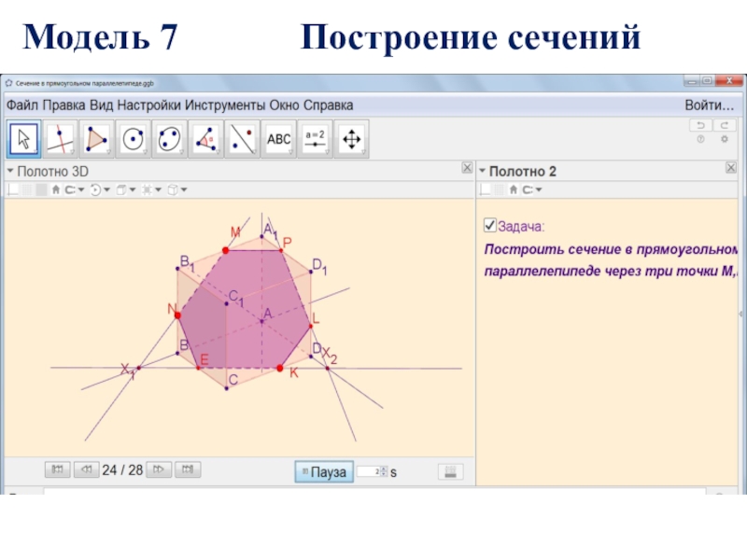The width and height of the screenshot is (747, 560).
Task: Open clipping box dropdown in Полотно 3D
Action: coord(151,190)
